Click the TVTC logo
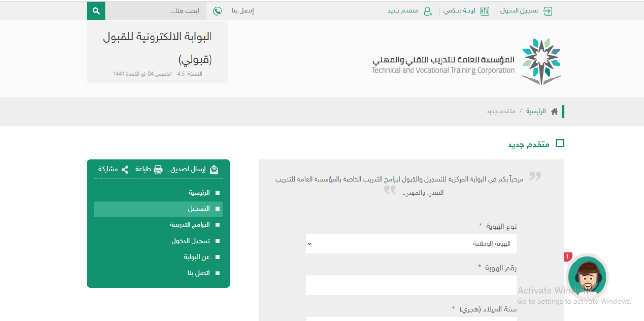This screenshot has width=644, height=321. [541, 61]
